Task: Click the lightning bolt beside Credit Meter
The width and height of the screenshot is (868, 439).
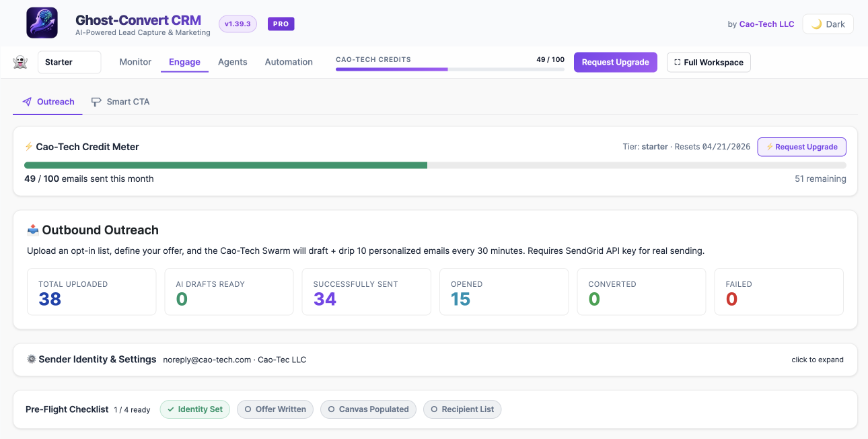Action: 29,147
